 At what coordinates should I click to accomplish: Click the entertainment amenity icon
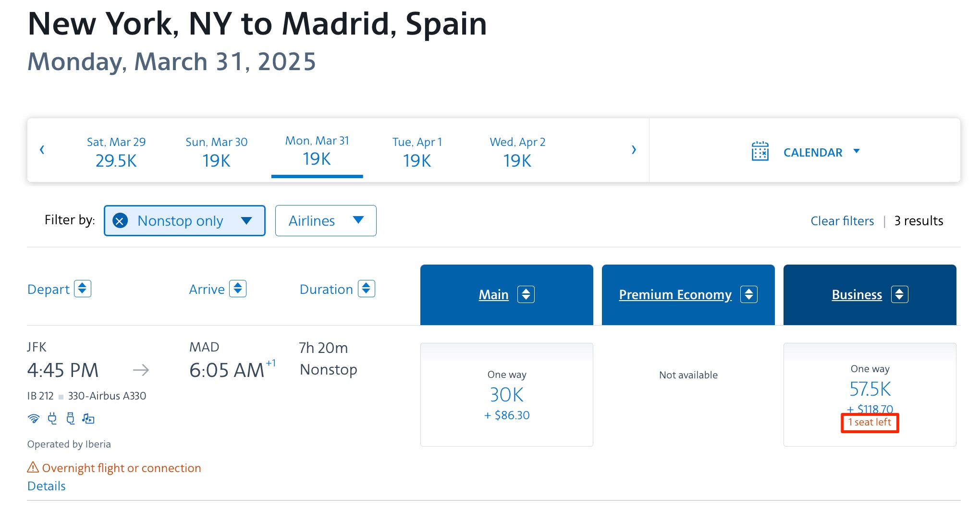click(88, 419)
